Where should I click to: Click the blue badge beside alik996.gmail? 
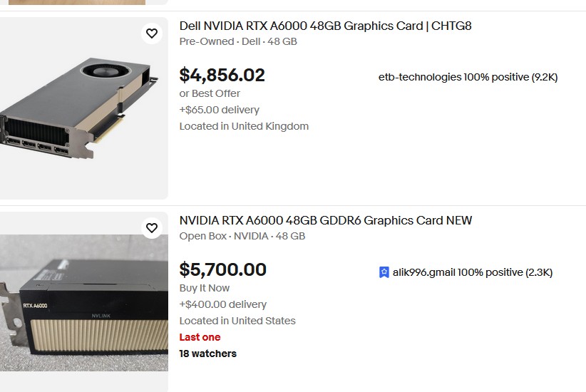tap(384, 272)
